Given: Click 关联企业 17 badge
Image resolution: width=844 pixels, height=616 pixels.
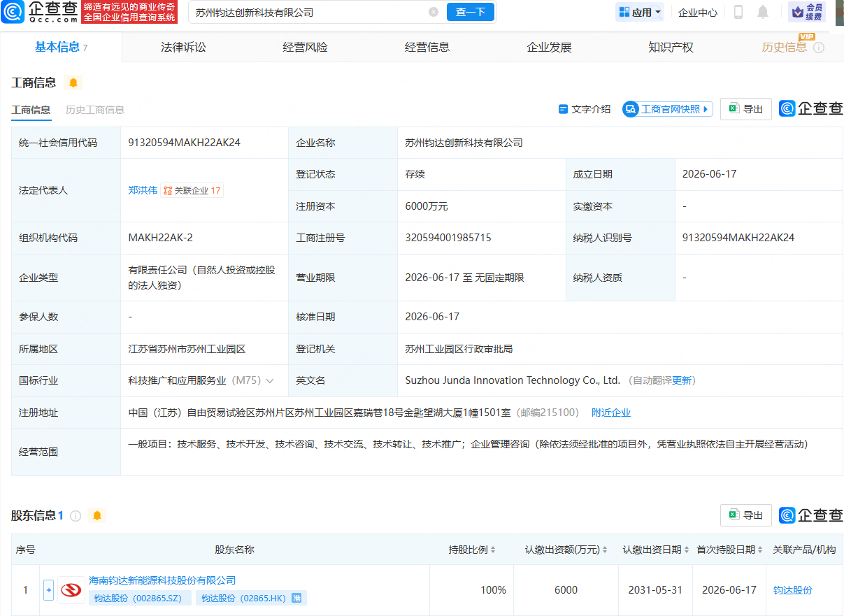Looking at the screenshot, I should pos(192,190).
